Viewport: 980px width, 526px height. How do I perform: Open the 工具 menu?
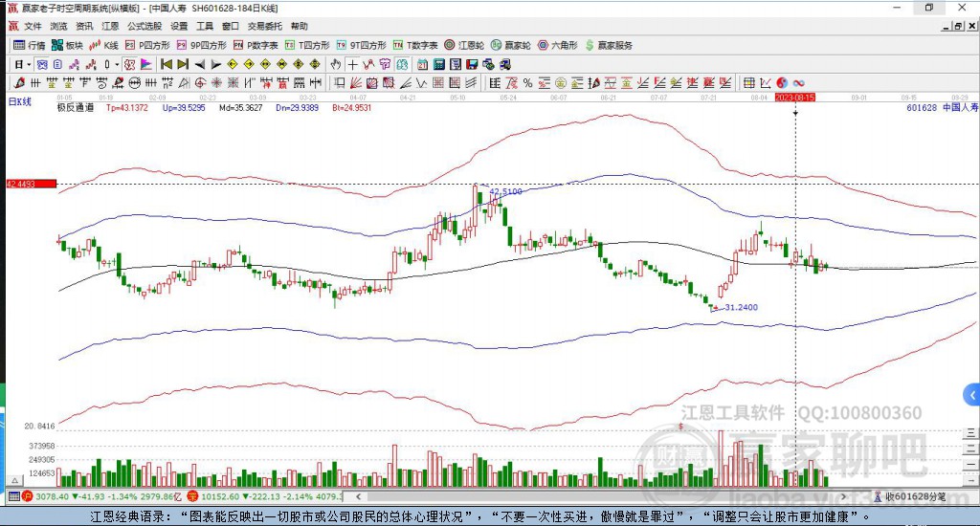pyautogui.click(x=205, y=26)
